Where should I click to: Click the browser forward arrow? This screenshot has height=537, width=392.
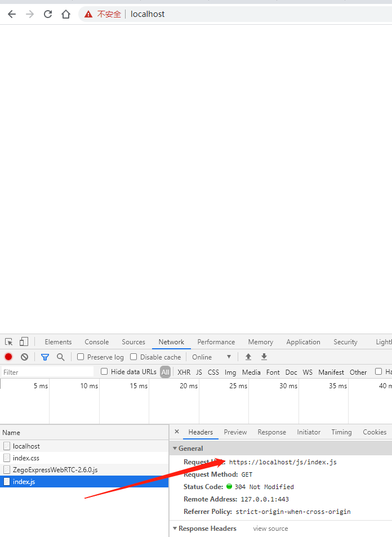tap(30, 14)
